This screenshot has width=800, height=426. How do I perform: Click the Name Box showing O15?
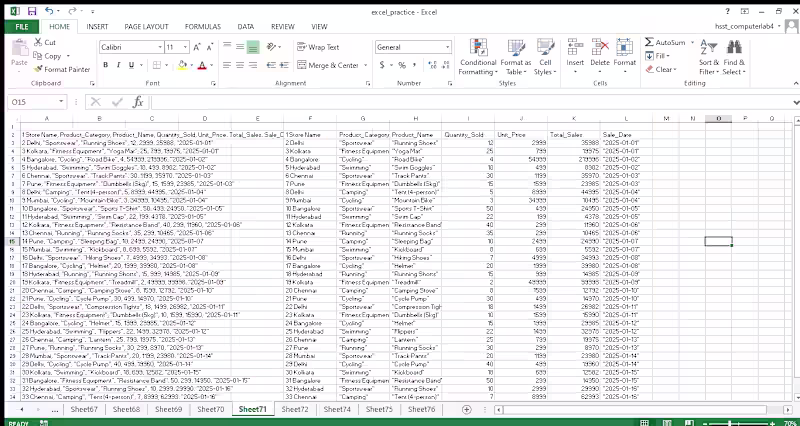[x=32, y=102]
